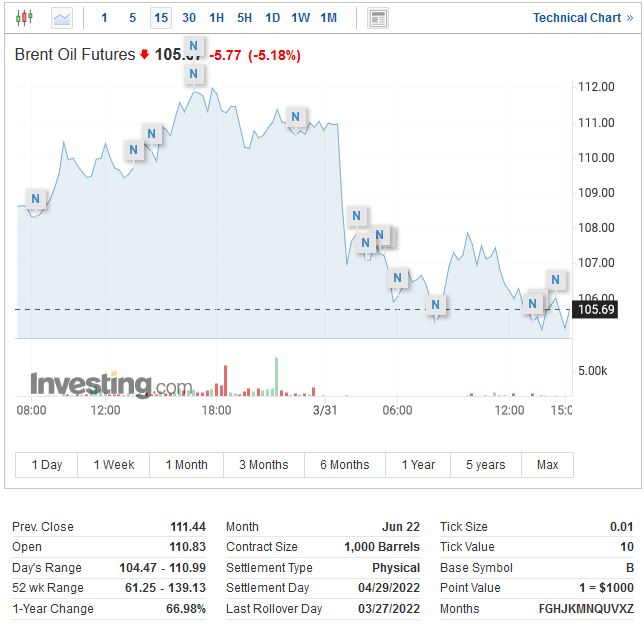The width and height of the screenshot is (644, 639).
Task: Choose the 1M interval option
Action: [x=329, y=18]
